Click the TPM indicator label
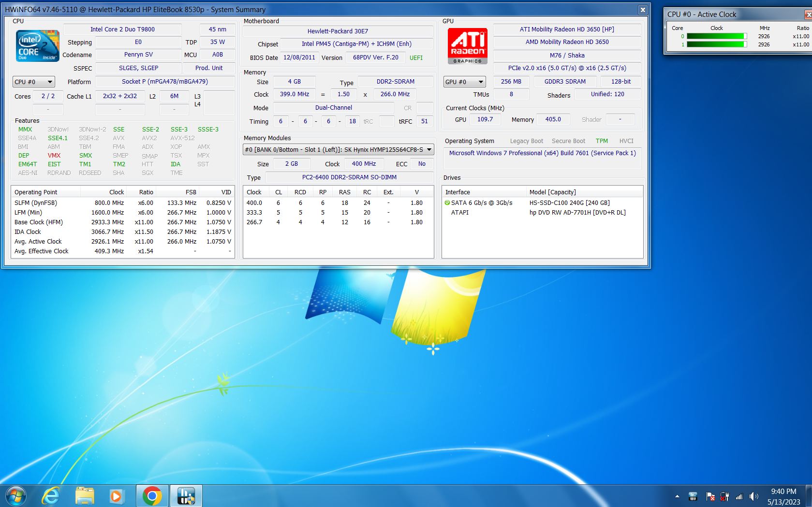The height and width of the screenshot is (507, 812). pos(602,141)
